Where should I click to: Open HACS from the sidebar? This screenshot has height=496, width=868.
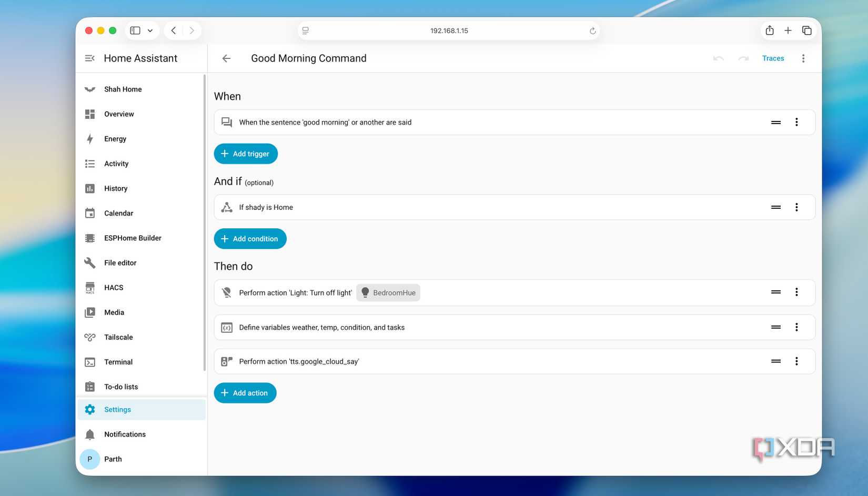113,287
